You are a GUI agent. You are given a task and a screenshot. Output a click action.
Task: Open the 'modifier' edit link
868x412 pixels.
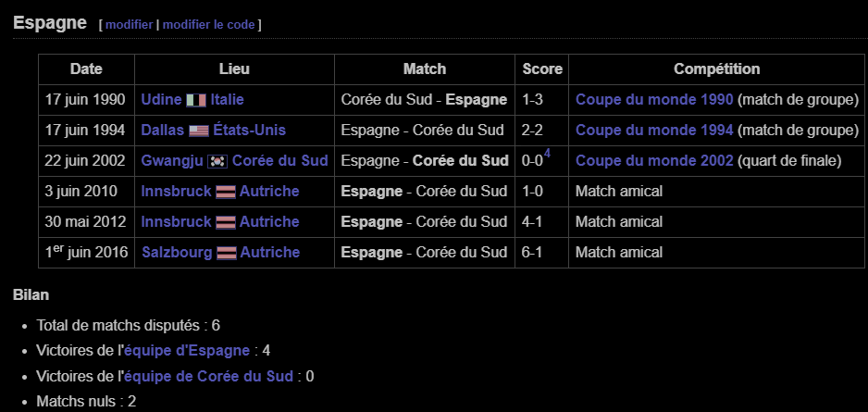129,24
